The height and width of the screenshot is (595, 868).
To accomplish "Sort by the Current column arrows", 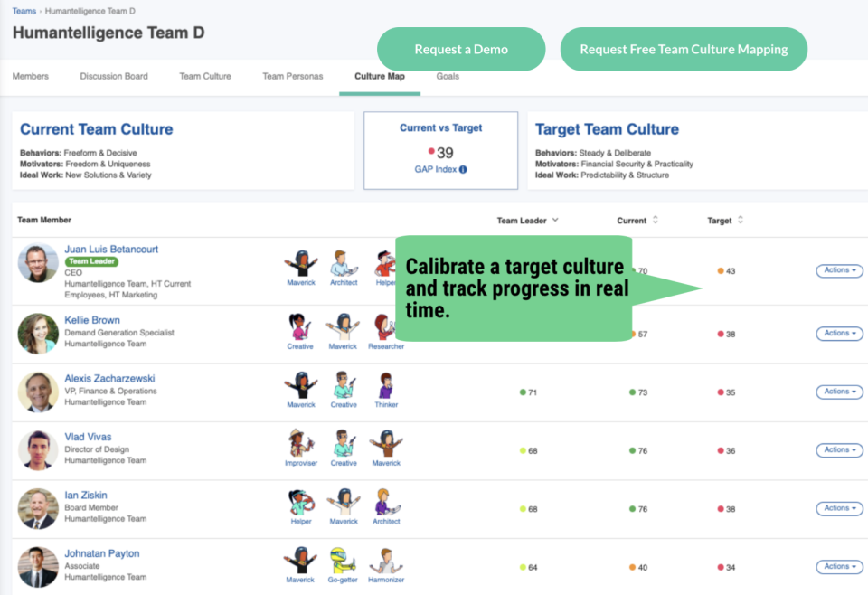I will point(656,220).
